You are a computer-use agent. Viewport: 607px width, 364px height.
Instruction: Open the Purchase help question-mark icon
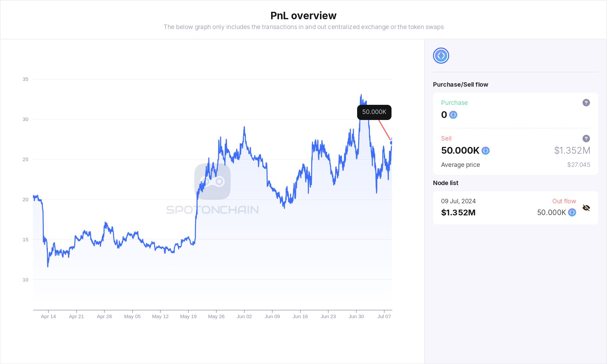[x=586, y=102]
